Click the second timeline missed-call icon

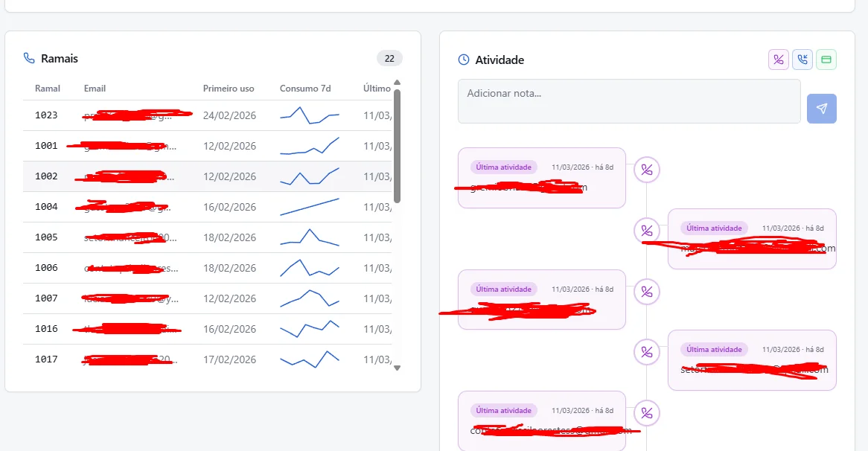(647, 230)
